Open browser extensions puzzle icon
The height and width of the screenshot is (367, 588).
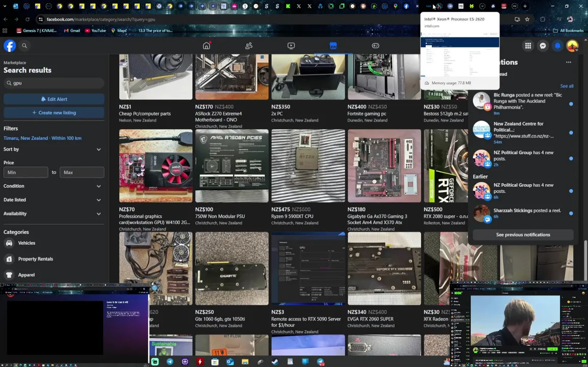pos(543,19)
